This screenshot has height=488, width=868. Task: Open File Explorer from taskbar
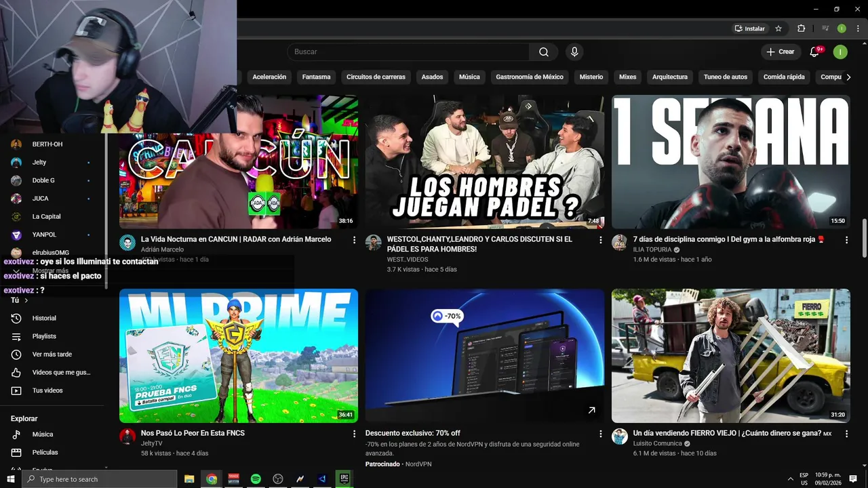click(189, 479)
